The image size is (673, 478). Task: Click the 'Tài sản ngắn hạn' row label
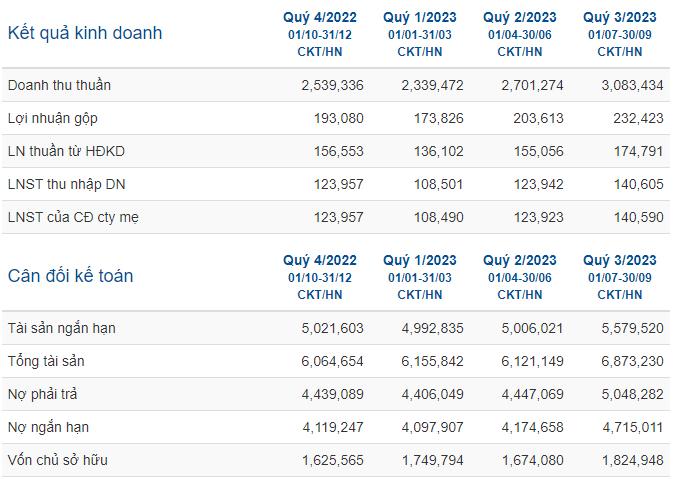tap(62, 329)
